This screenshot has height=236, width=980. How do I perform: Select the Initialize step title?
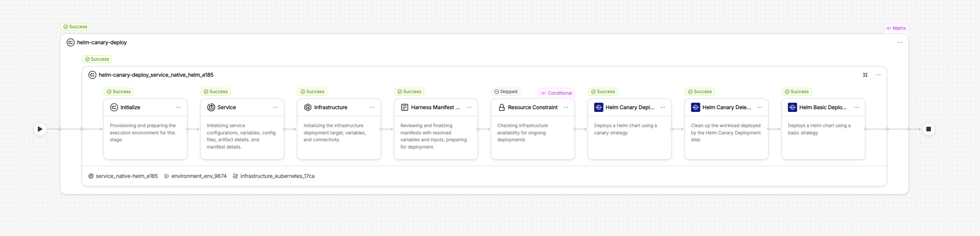(130, 107)
